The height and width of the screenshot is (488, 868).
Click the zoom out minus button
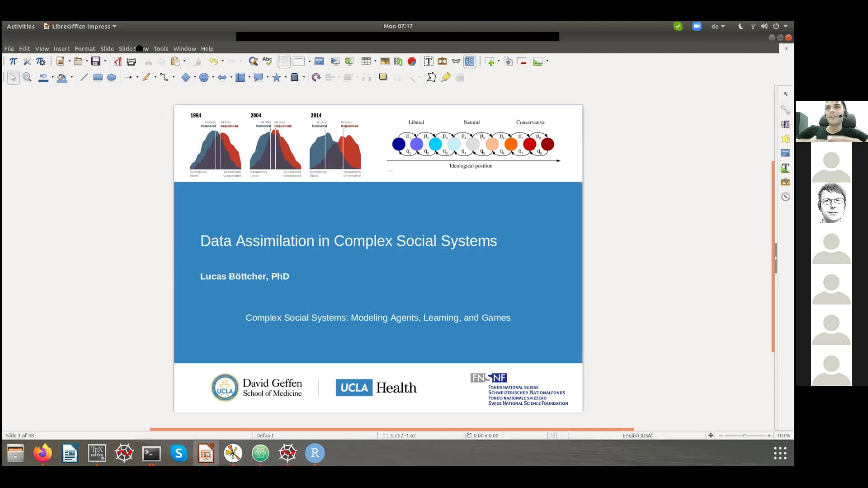[x=721, y=436]
